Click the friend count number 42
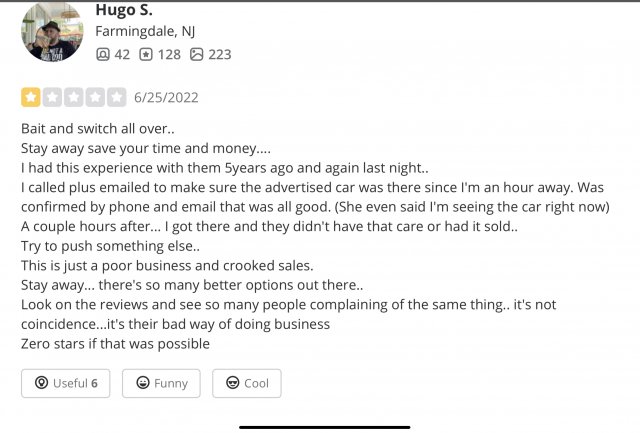The image size is (640, 433). 122,54
